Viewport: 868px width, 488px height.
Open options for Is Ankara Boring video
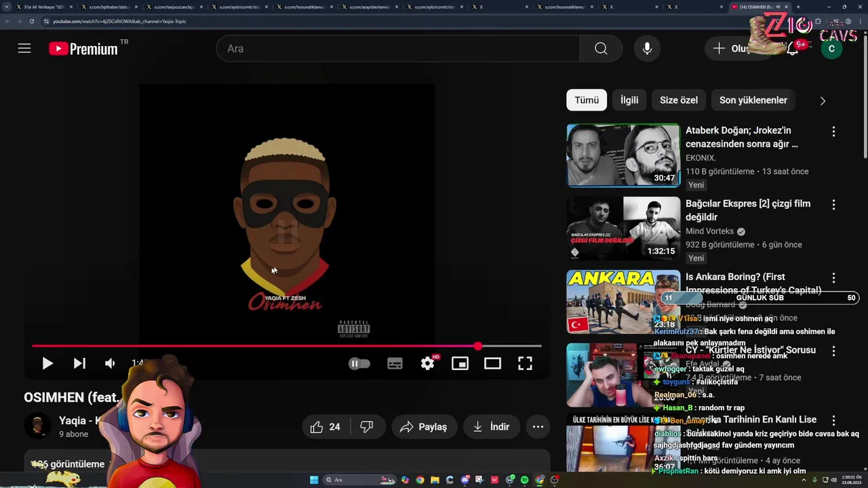coord(833,278)
